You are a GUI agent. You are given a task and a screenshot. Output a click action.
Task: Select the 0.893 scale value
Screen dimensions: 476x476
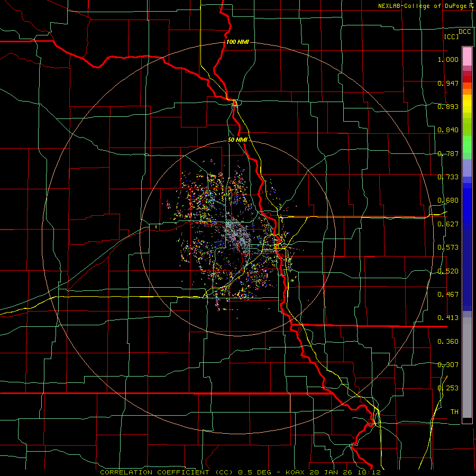click(448, 106)
